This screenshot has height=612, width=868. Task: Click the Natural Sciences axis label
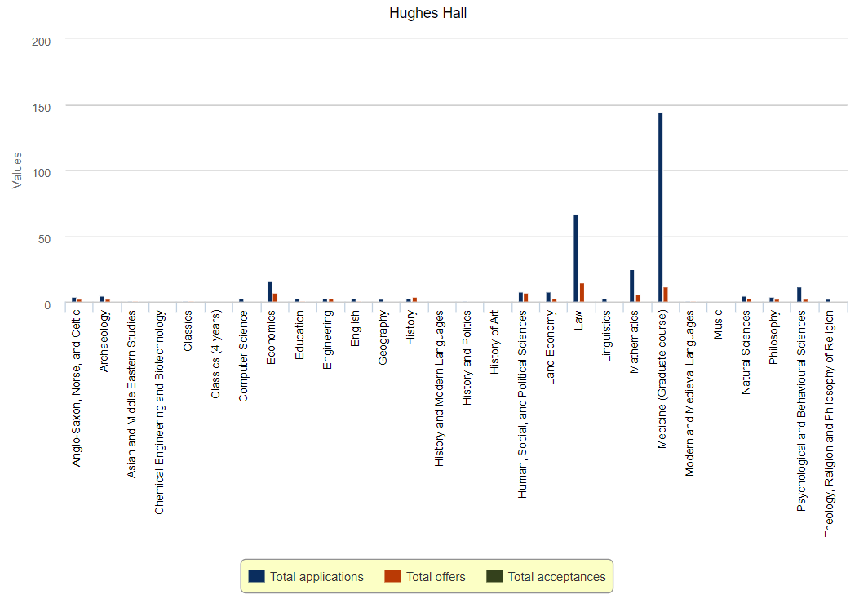pyautogui.click(x=746, y=353)
